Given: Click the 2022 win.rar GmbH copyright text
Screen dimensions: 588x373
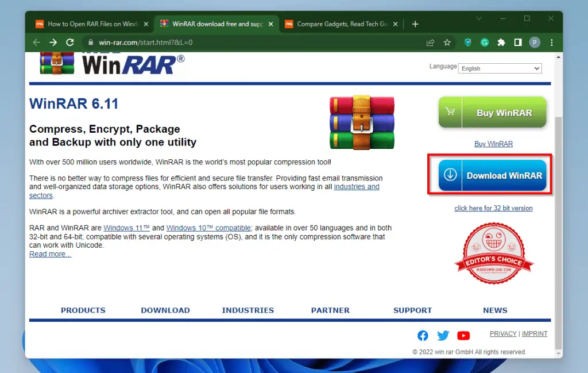Looking at the screenshot, I should [469, 352].
